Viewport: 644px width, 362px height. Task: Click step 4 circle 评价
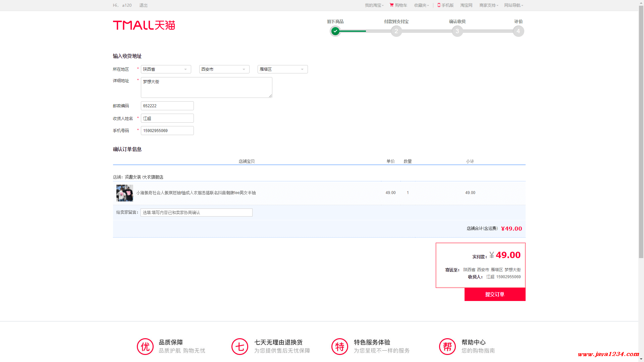coord(518,31)
